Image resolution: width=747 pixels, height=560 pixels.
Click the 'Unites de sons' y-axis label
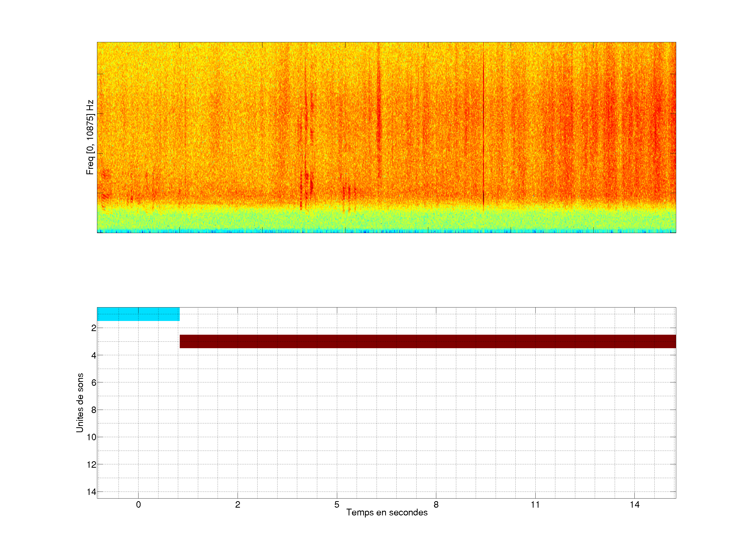pos(80,403)
